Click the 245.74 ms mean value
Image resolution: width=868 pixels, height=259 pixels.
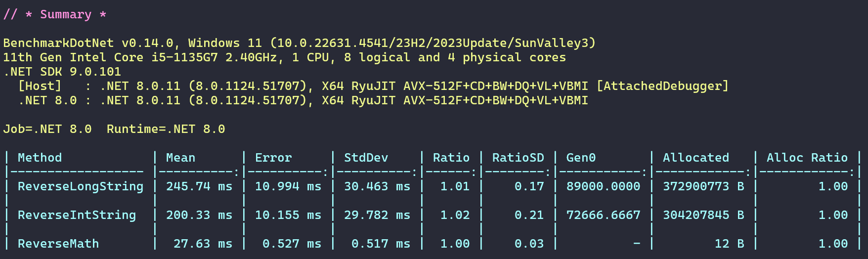pyautogui.click(x=199, y=186)
